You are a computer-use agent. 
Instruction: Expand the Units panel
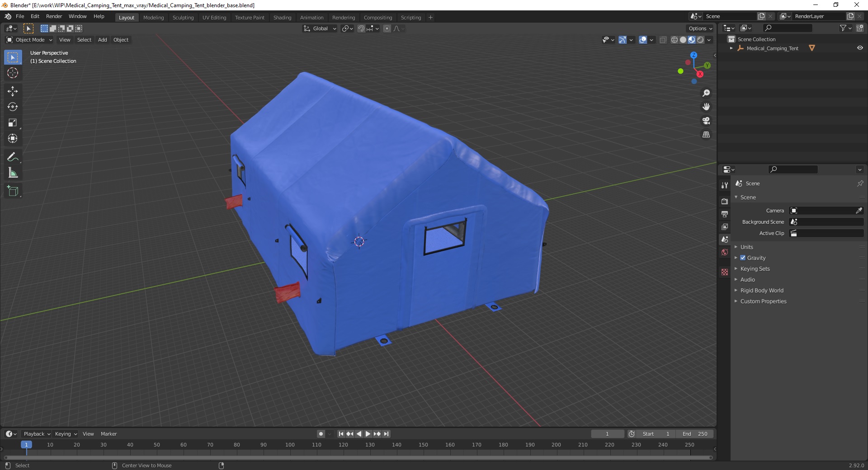pos(746,247)
